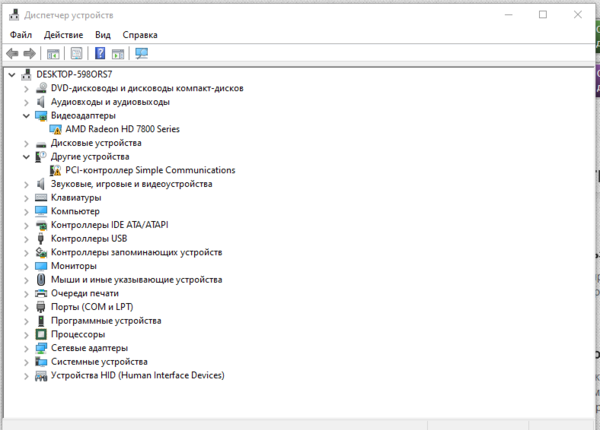Collapse the Видеоадаптеры category

(26, 116)
